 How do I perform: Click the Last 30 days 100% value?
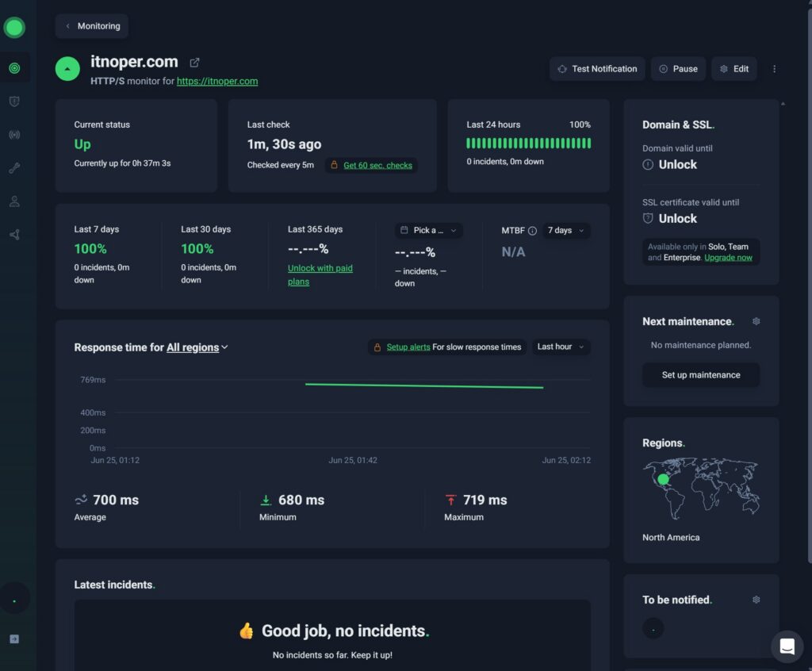(197, 249)
